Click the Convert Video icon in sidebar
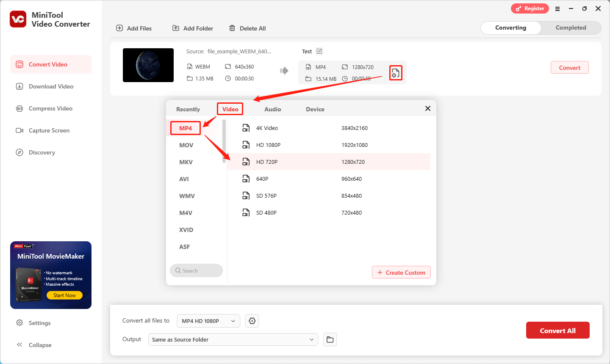This screenshot has width=610, height=364. (x=19, y=64)
